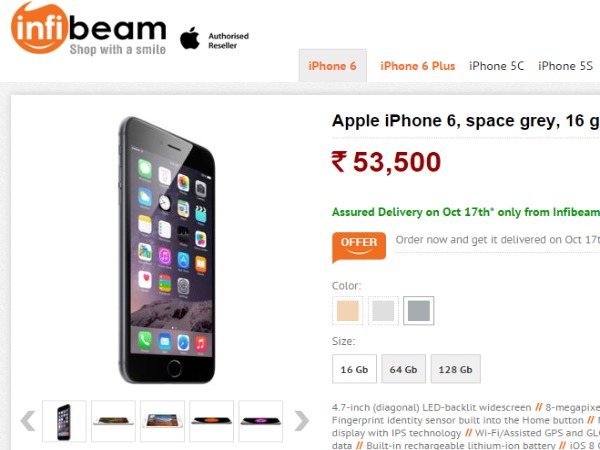Screen dimensions: 600x450
Task: Switch to the iPhone 6 Plus tab
Action: point(417,66)
